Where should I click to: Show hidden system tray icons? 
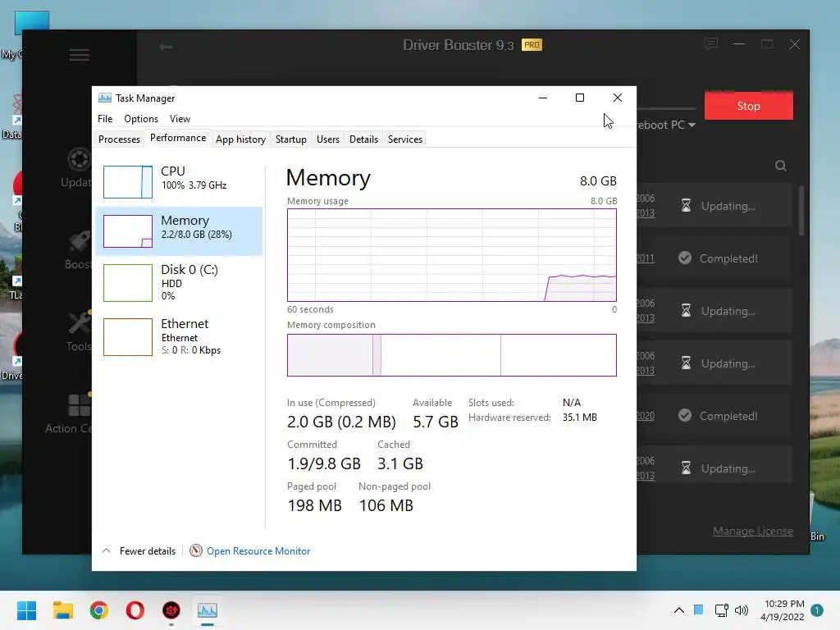678,610
